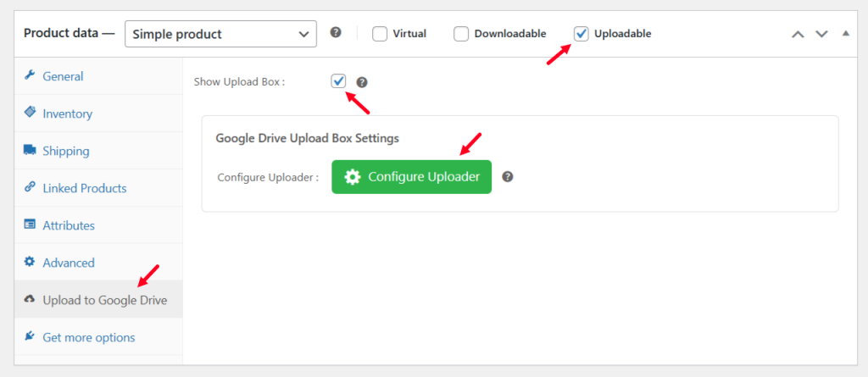Click the help icon next to Show Upload Box
This screenshot has height=377, width=868.
point(362,82)
